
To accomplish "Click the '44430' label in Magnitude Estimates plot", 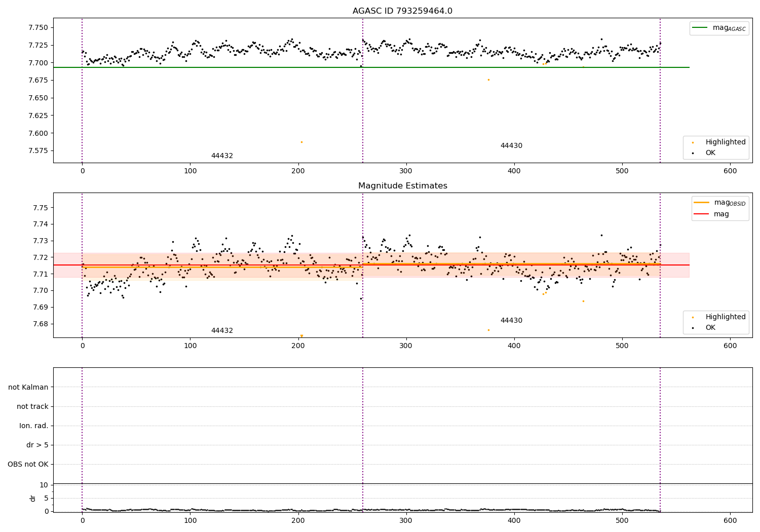I will [511, 321].
